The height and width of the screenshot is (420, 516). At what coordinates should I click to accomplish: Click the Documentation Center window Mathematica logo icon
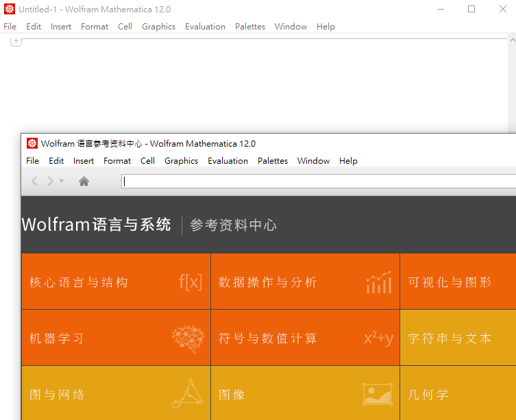click(32, 143)
